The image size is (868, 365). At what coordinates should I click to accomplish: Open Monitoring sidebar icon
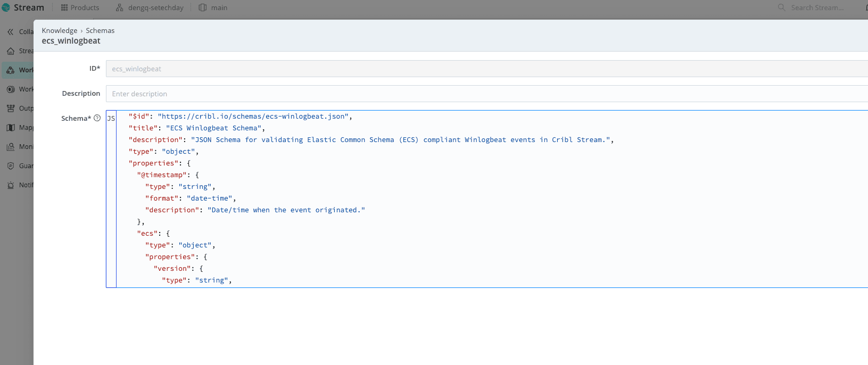[x=11, y=147]
